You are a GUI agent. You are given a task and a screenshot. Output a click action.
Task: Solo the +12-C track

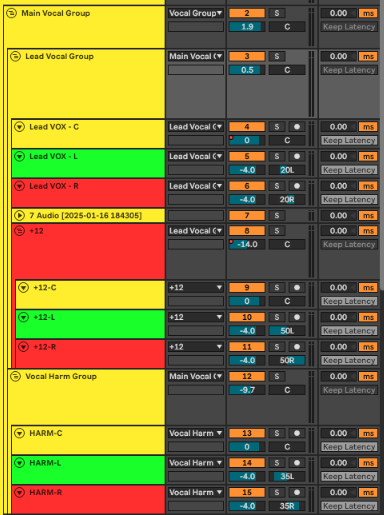(x=277, y=288)
